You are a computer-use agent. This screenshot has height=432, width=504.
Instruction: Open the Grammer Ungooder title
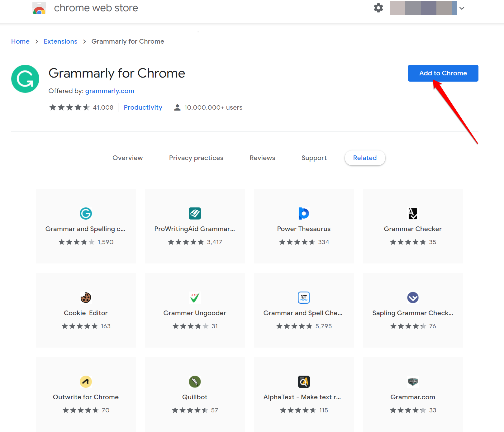(195, 313)
